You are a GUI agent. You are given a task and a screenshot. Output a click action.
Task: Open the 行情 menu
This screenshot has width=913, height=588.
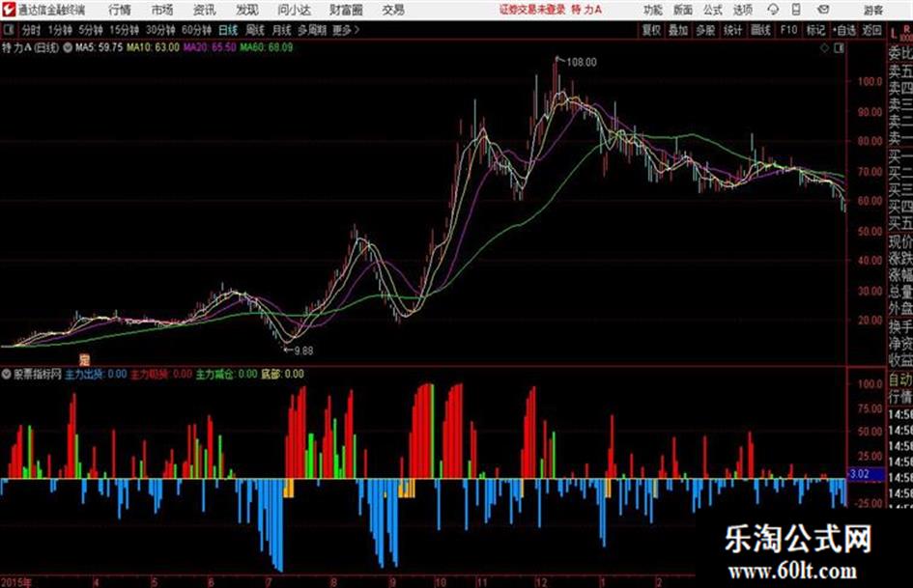120,10
